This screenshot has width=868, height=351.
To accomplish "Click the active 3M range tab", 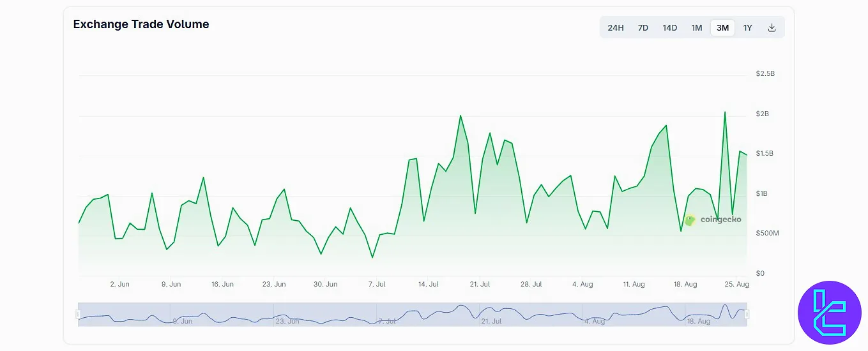I will 722,27.
